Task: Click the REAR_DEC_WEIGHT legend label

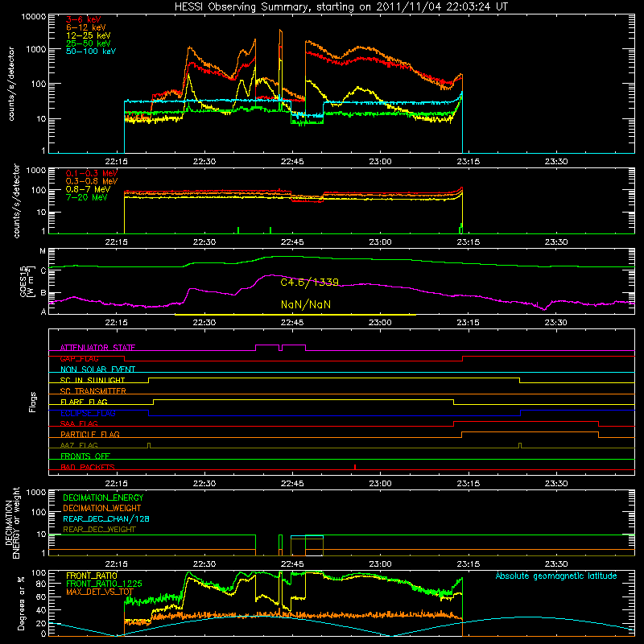Action: click(99, 530)
